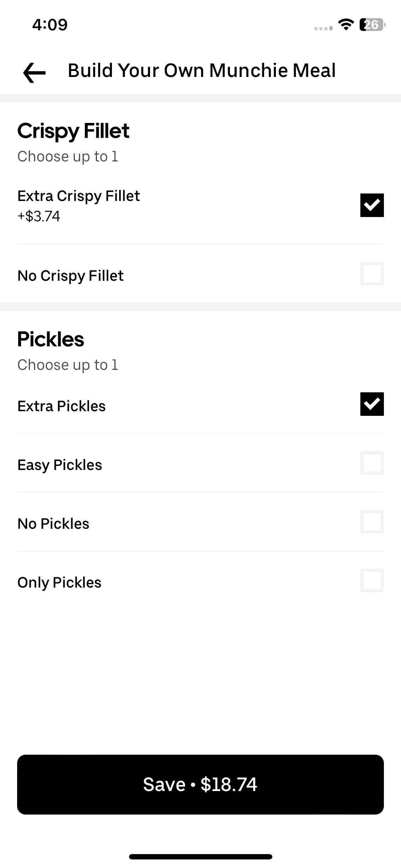This screenshot has width=401, height=868.
Task: Tap the battery indicator icon
Action: click(372, 25)
